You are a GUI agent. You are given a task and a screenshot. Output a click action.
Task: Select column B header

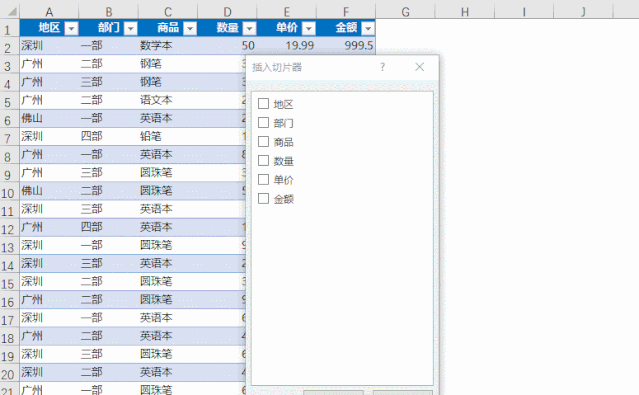[108, 12]
